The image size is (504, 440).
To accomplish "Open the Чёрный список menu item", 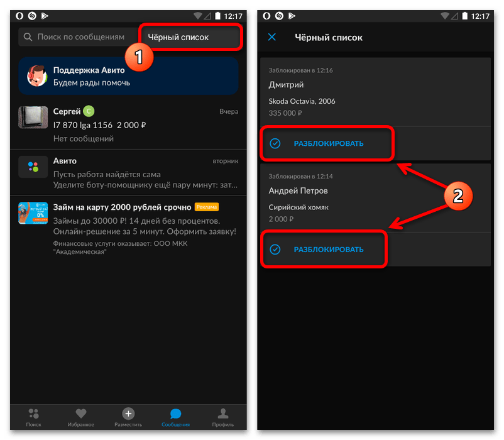I will click(189, 38).
